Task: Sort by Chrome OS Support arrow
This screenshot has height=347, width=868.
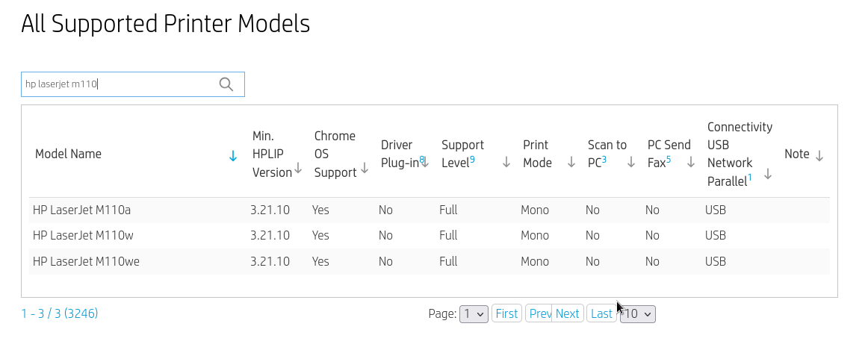Action: (365, 169)
